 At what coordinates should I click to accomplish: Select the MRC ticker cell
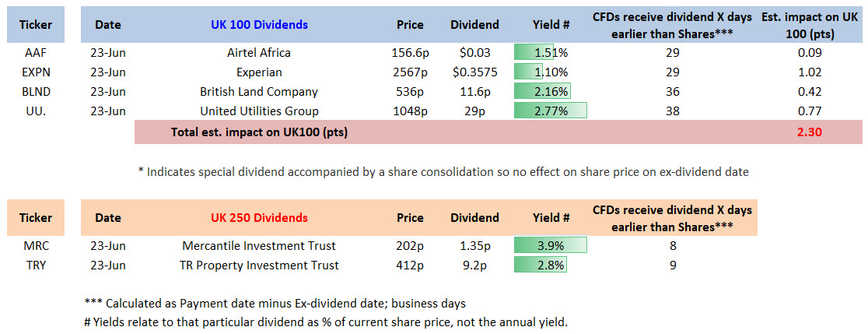click(x=36, y=246)
